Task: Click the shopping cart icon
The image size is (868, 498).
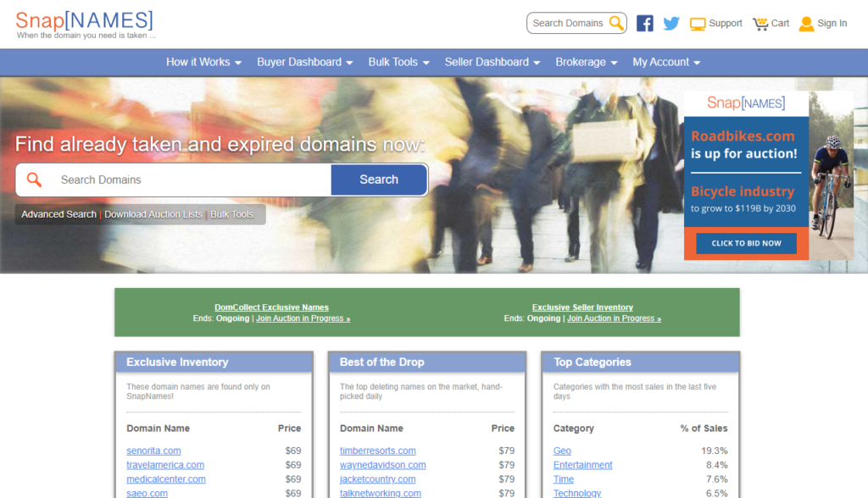Action: coord(760,24)
